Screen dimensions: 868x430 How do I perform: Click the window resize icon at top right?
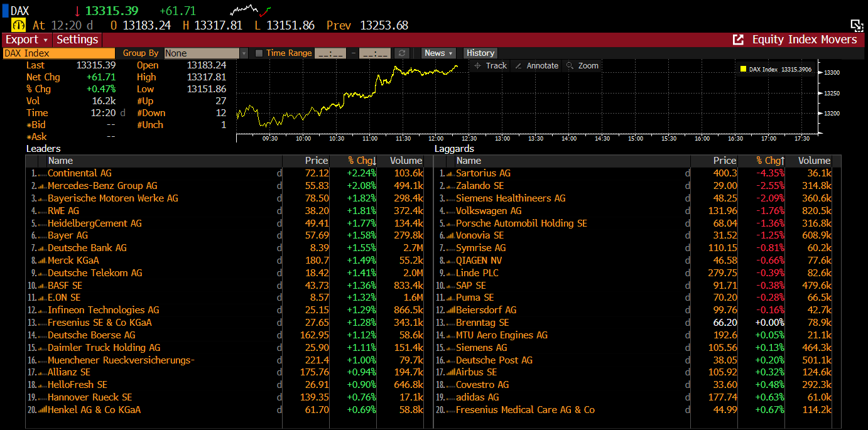(857, 25)
